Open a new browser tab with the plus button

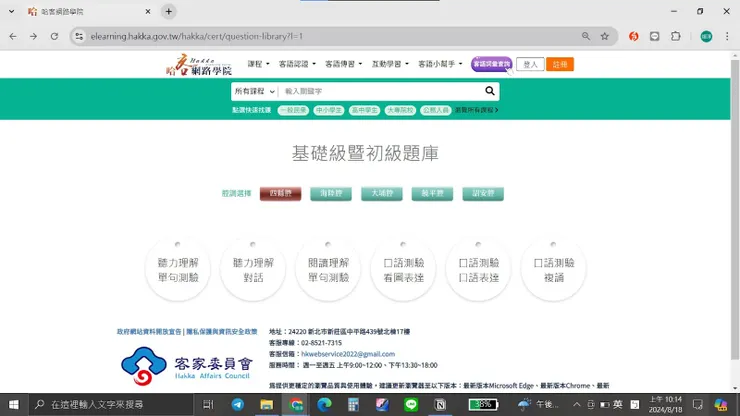click(x=168, y=11)
